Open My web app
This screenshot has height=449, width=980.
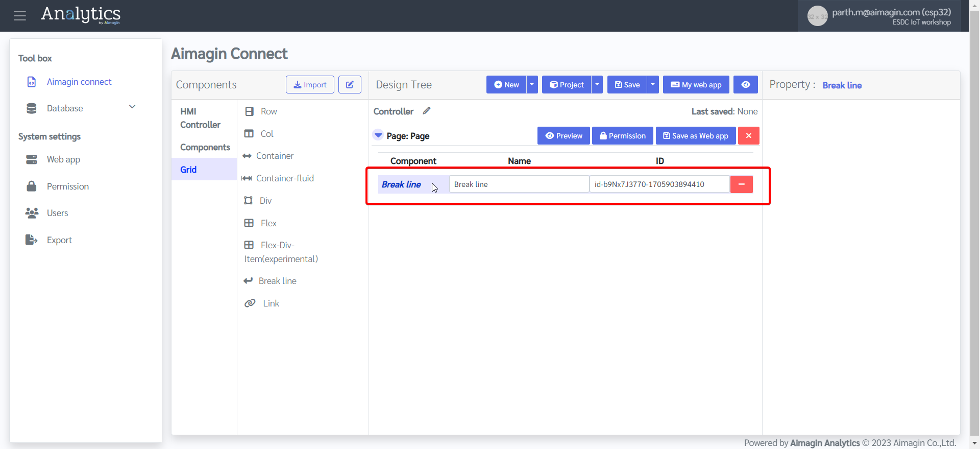point(696,85)
